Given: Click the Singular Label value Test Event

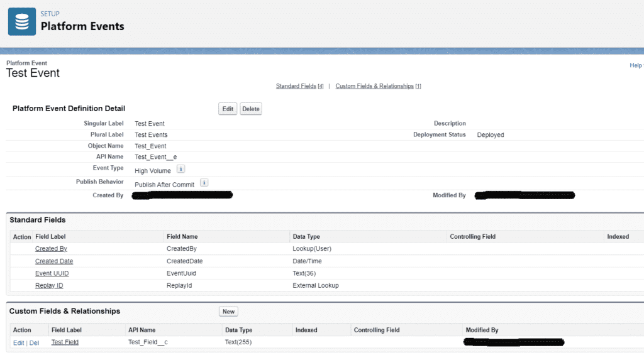Looking at the screenshot, I should pos(150,124).
